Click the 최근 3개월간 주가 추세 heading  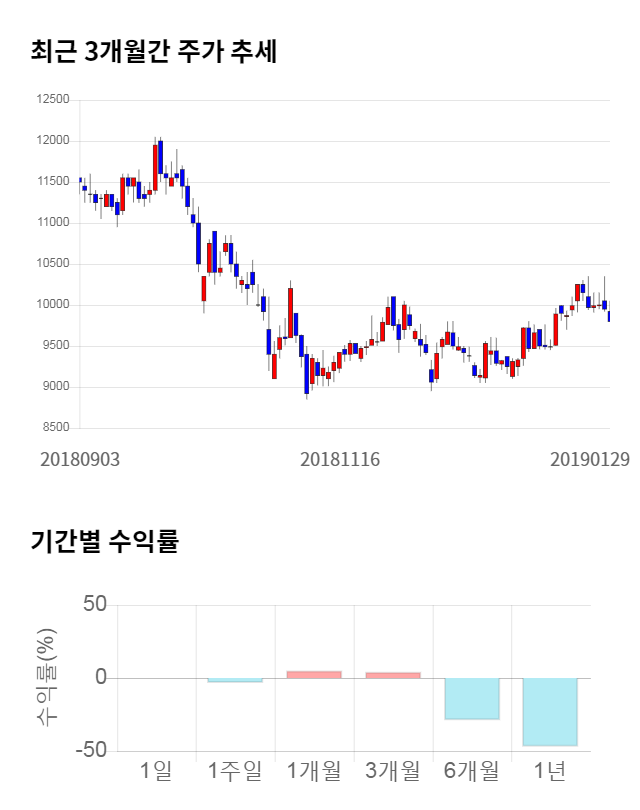153,52
